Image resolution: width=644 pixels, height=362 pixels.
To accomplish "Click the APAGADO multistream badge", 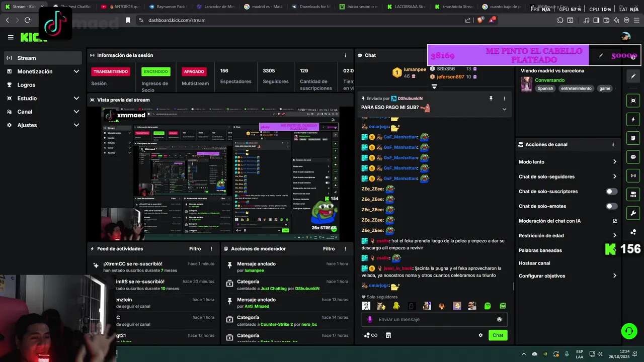I will tap(194, 72).
